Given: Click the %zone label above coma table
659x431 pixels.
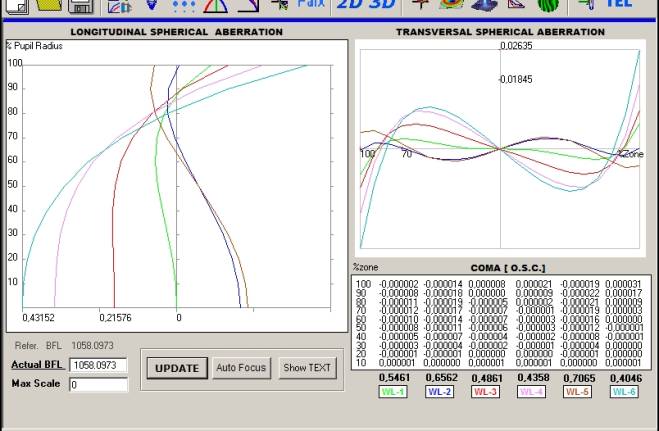Looking at the screenshot, I should (x=365, y=267).
